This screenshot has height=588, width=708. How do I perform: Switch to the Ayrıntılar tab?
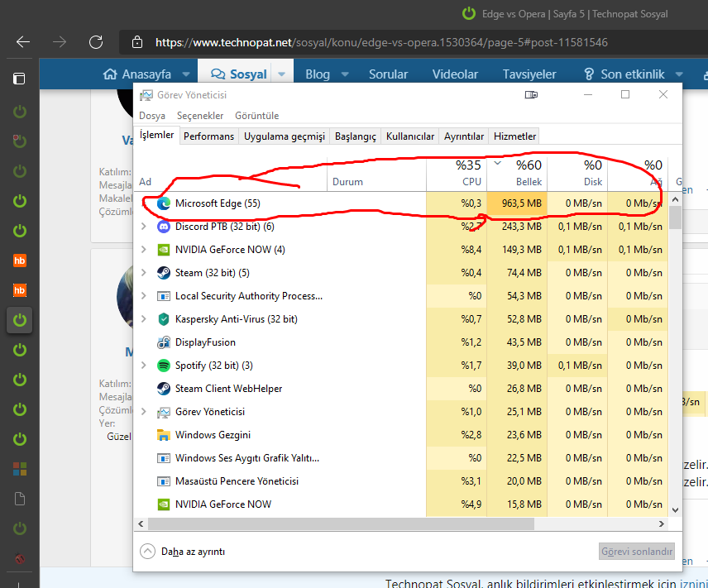tap(464, 136)
